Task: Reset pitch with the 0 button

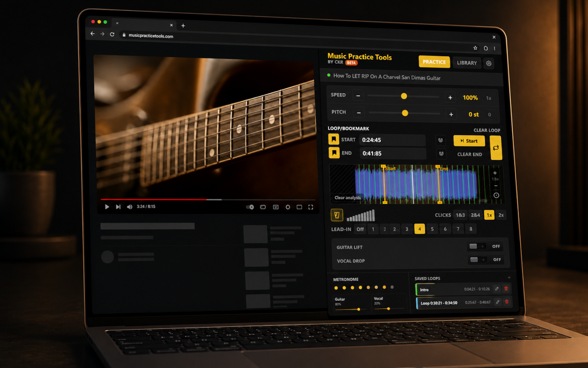Action: click(x=489, y=115)
